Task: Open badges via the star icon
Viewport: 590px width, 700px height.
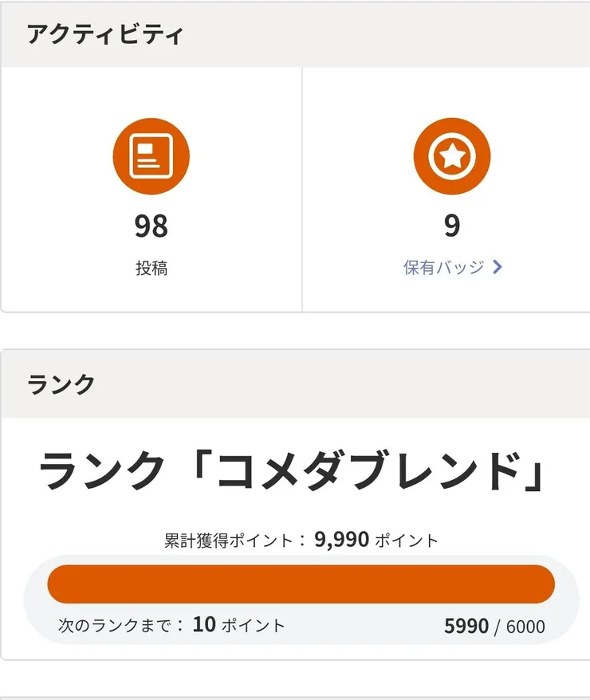Action: pos(451,155)
